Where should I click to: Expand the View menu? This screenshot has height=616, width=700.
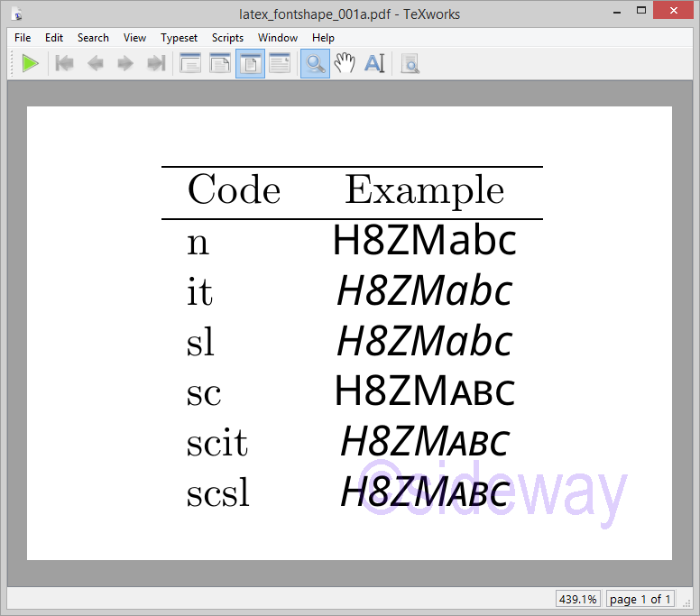pyautogui.click(x=134, y=38)
